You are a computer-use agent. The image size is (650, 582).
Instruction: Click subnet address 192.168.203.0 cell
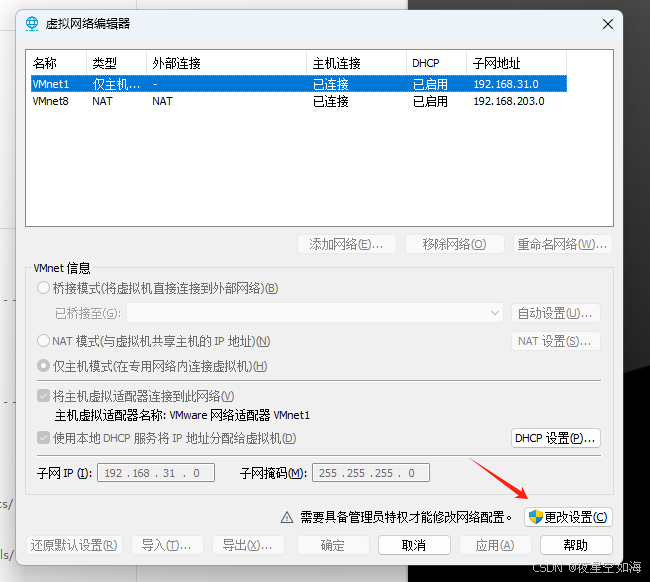click(x=509, y=101)
